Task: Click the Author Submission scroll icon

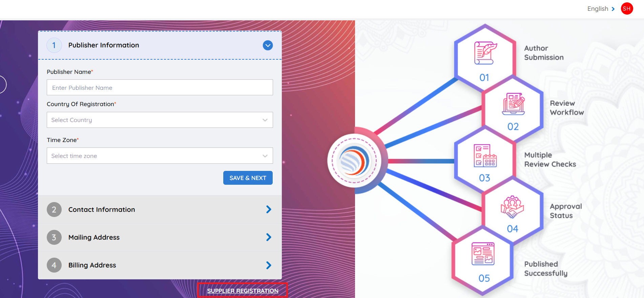Action: tap(485, 53)
